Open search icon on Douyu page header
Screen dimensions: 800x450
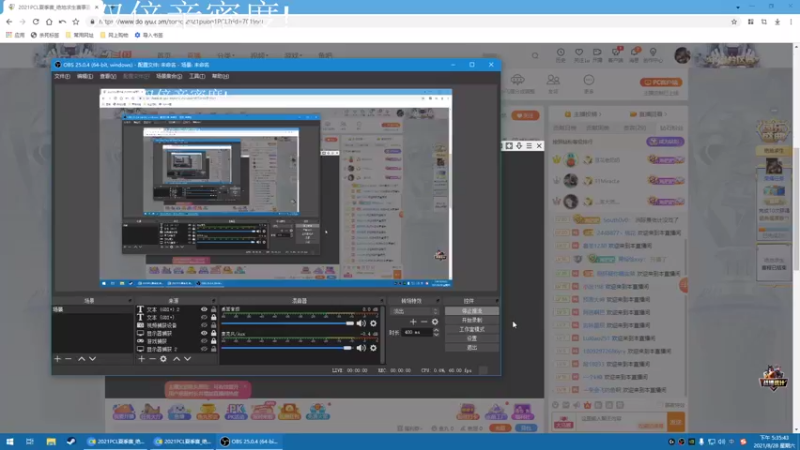point(535,55)
